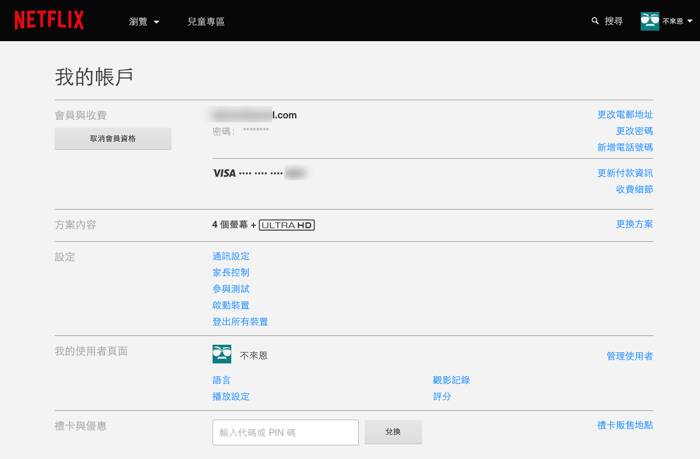The height and width of the screenshot is (459, 700).
Task: Open 評分 ratings link
Action: (442, 396)
